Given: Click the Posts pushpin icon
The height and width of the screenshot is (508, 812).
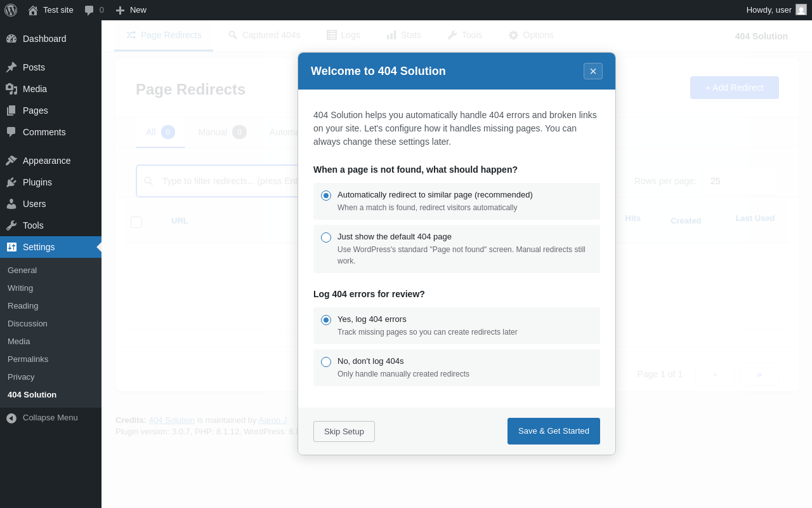Looking at the screenshot, I should [x=11, y=67].
